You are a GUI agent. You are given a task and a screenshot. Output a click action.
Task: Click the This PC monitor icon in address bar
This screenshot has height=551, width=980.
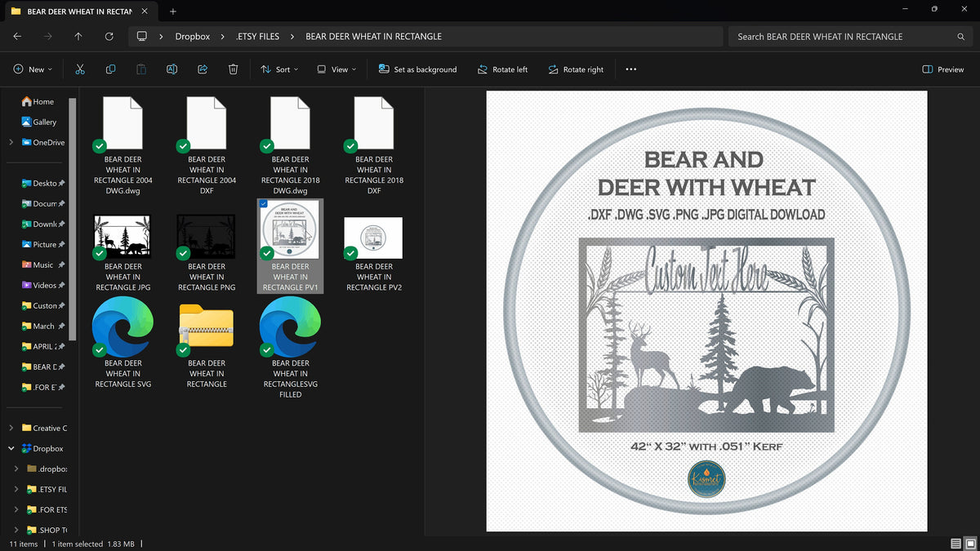coord(142,37)
